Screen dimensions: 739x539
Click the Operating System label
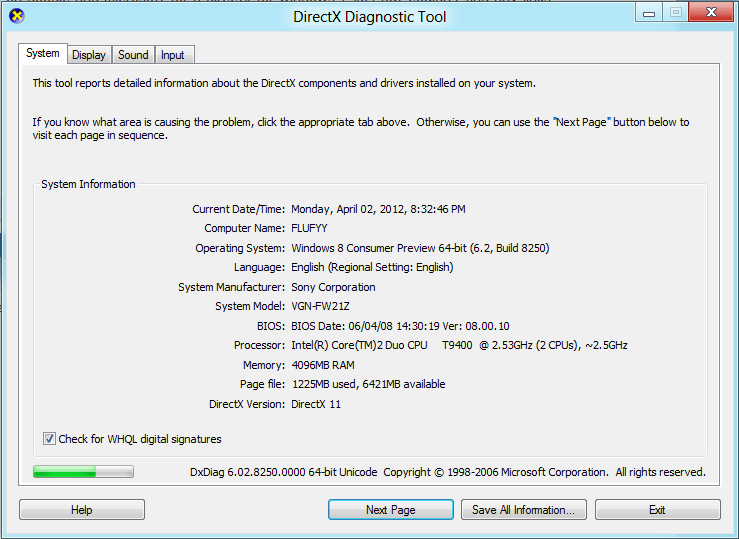240,248
